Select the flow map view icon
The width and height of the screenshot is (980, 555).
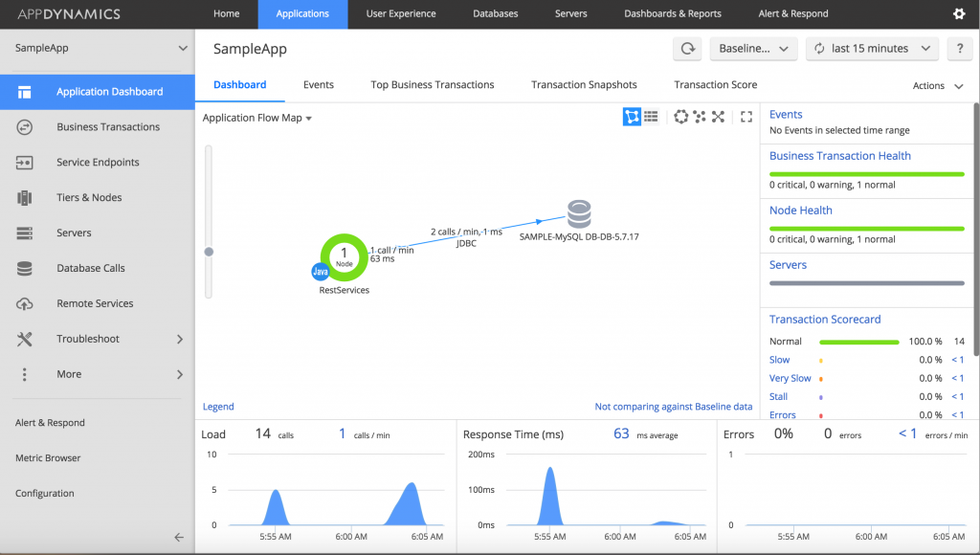coord(632,117)
